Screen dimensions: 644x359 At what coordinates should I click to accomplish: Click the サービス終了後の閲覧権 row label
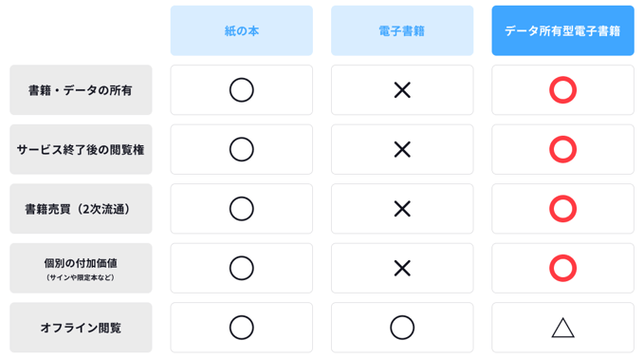click(81, 149)
